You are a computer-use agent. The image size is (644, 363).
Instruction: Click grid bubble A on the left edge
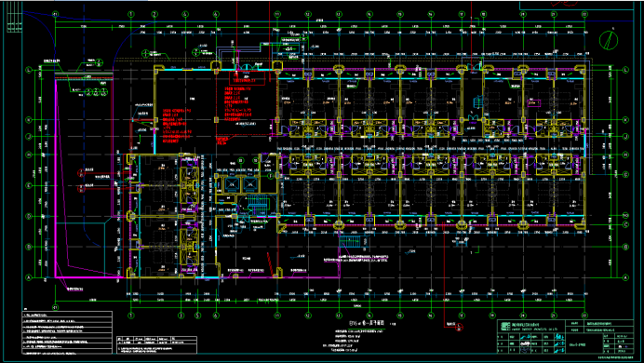tap(29, 278)
